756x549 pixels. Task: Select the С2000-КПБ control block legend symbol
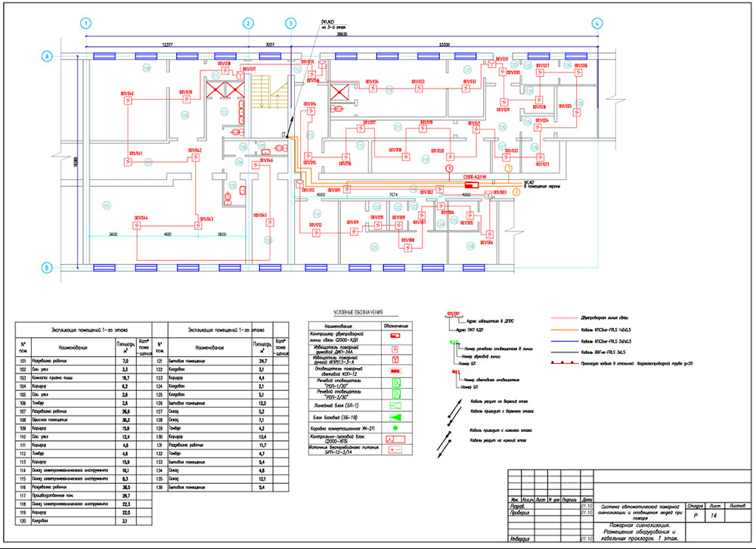395,439
